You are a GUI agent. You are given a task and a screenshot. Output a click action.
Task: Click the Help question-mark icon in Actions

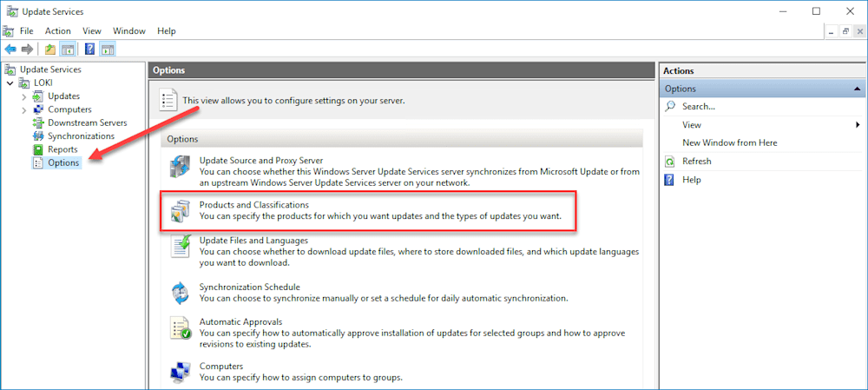tap(670, 180)
